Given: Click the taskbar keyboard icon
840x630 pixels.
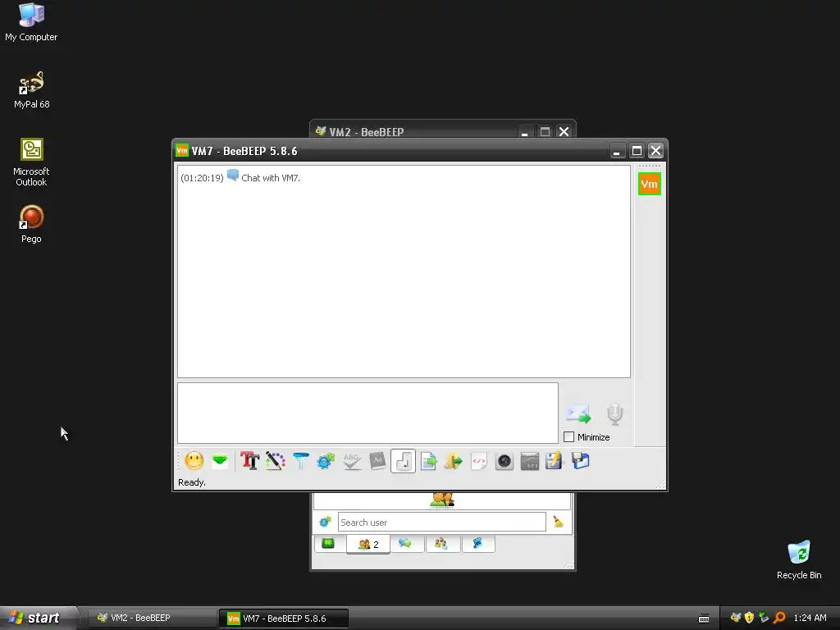Looking at the screenshot, I should click(x=704, y=619).
